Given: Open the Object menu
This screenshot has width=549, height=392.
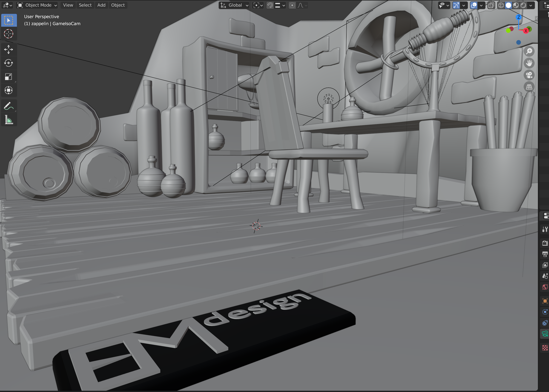Looking at the screenshot, I should [x=118, y=5].
